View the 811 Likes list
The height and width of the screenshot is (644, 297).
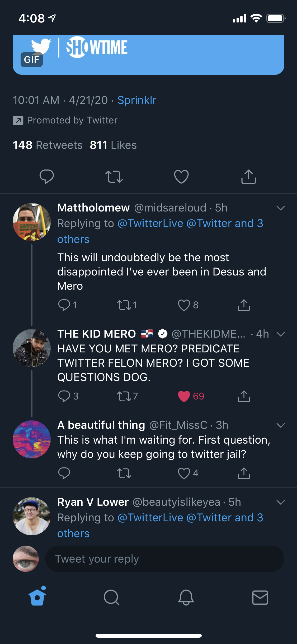113,145
